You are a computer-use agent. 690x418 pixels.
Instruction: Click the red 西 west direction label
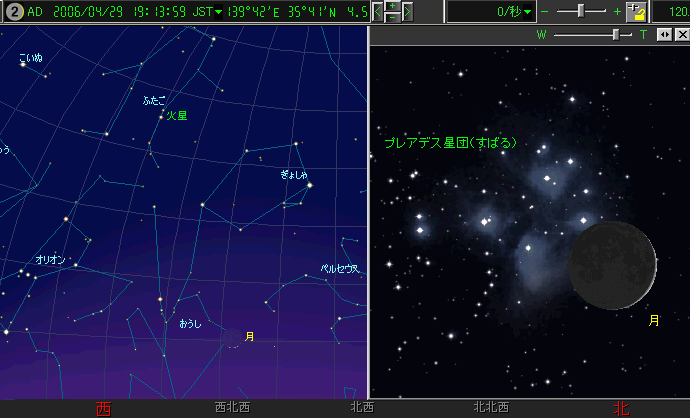[102, 408]
